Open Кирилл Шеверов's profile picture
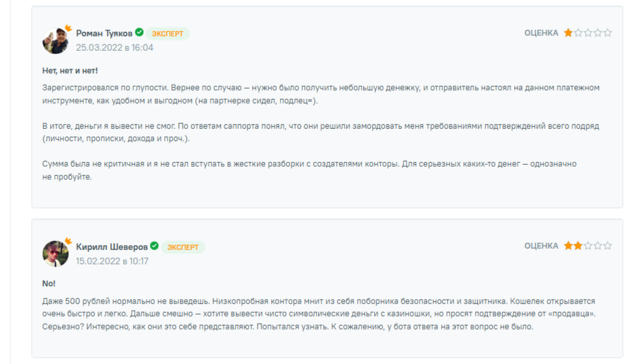The image size is (627, 364). click(55, 254)
